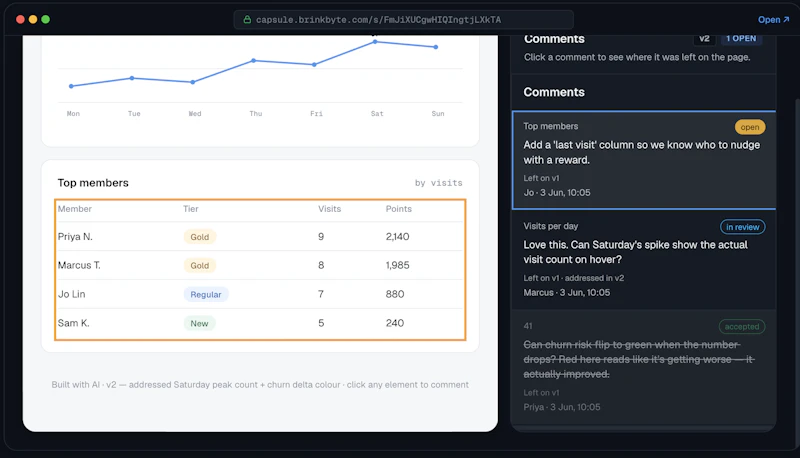Click the New tier badge
The width and height of the screenshot is (800, 458).
199,323
